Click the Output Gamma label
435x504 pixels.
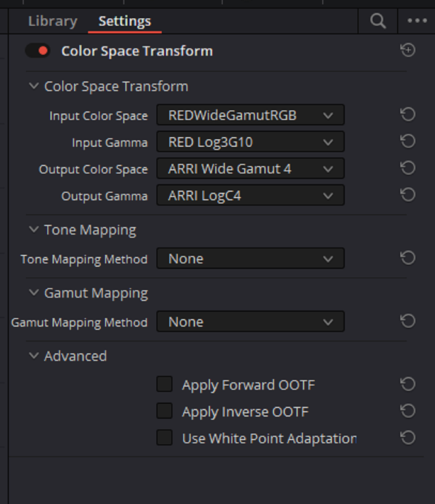(x=105, y=196)
